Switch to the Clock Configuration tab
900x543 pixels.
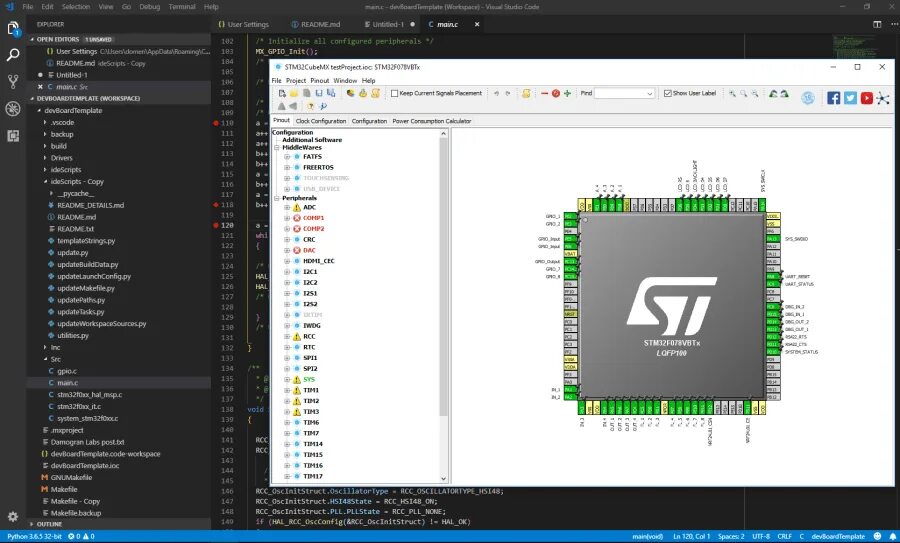pyautogui.click(x=321, y=121)
